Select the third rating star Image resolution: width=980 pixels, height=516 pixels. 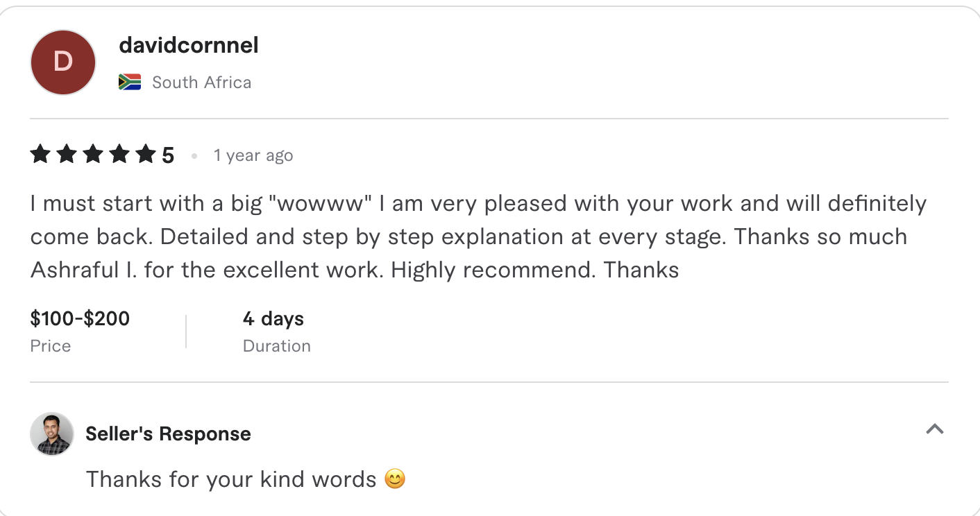[x=93, y=154]
